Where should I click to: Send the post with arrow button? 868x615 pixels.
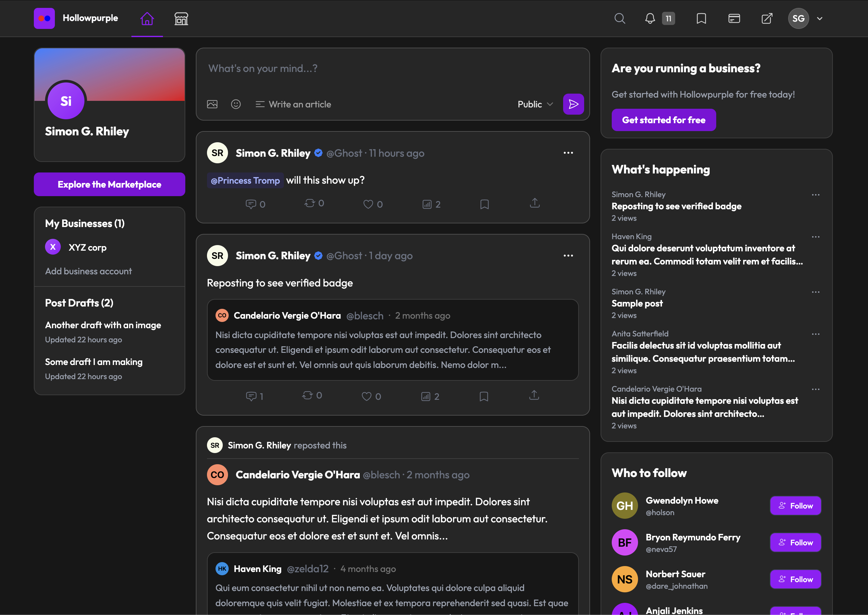573,104
